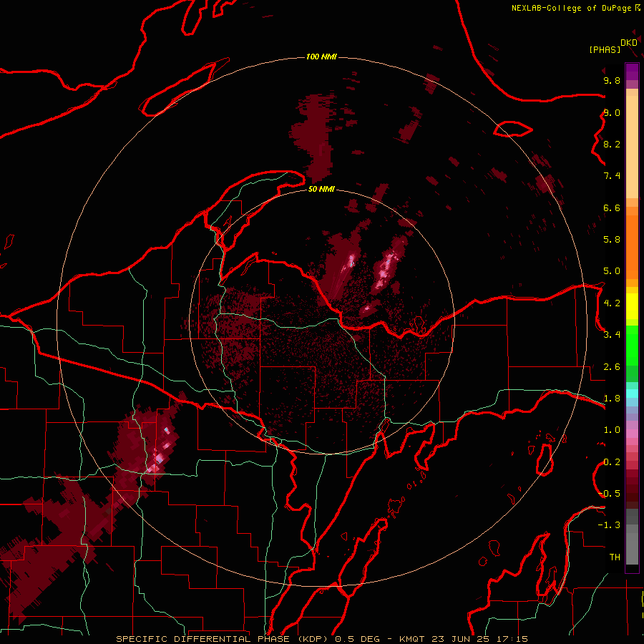644x644 pixels.
Task: Click the yellow segment of the color bar
Action: (632, 306)
